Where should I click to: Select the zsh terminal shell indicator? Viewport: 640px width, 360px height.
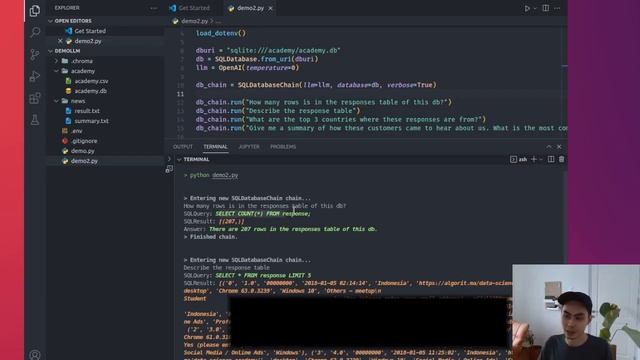pos(519,160)
